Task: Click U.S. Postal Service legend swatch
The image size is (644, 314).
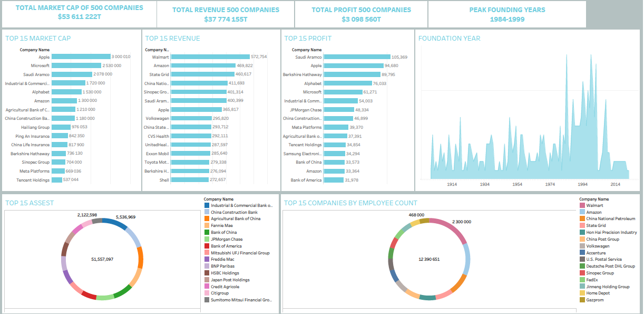Action: tap(582, 260)
